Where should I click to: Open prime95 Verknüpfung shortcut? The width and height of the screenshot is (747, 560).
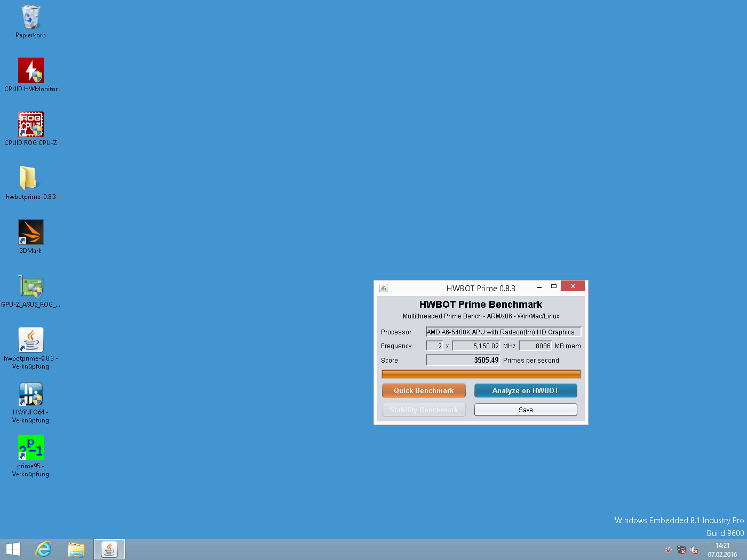pos(31,456)
